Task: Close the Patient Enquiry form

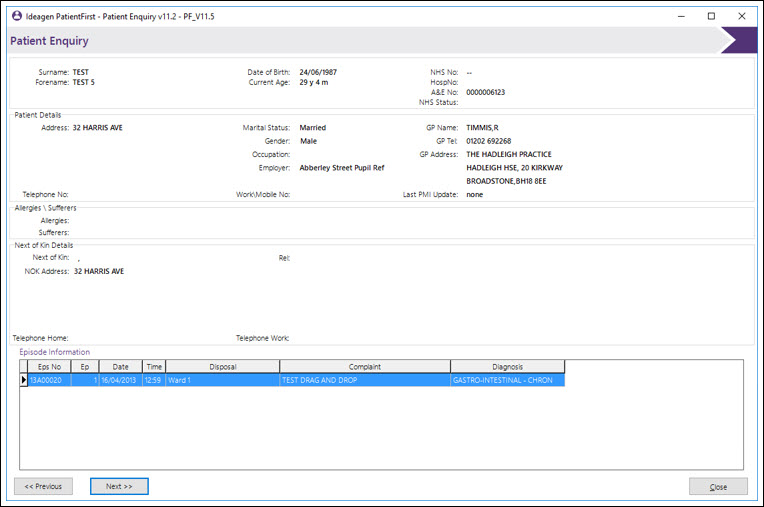Action: click(718, 487)
